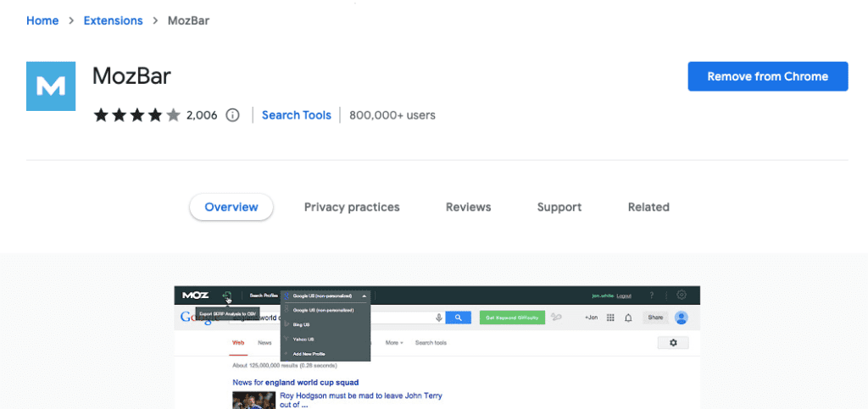Open Extensions breadcrumb link
Viewport: 868px width, 409px height.
pyautogui.click(x=113, y=20)
